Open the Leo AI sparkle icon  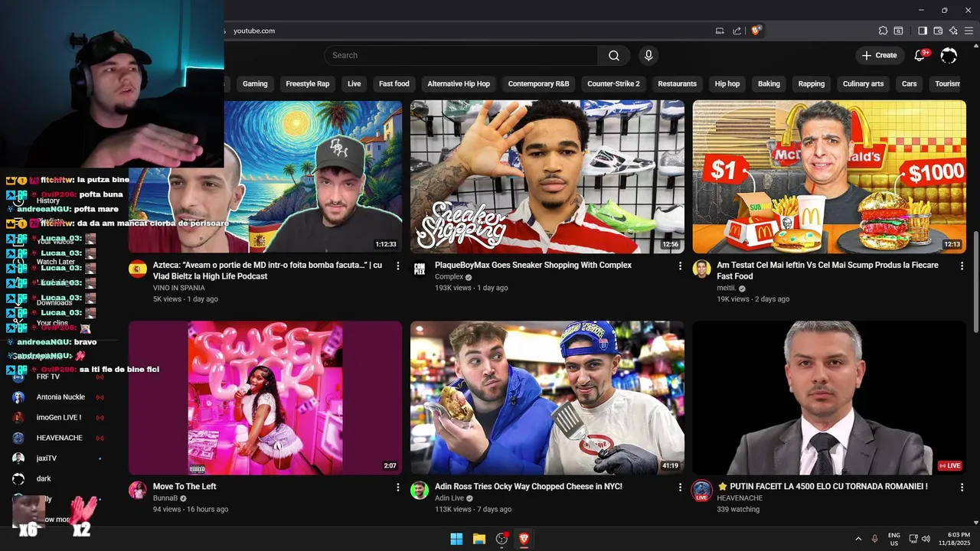[x=953, y=31]
